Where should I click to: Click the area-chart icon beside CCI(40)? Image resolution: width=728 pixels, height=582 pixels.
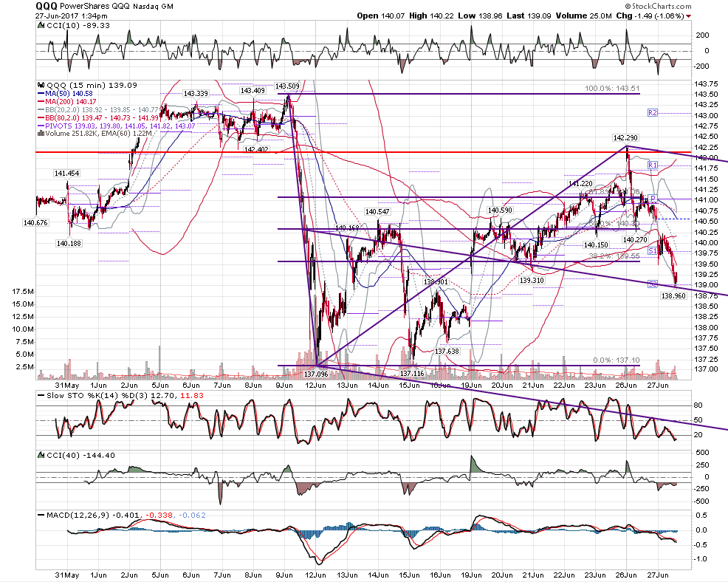coord(41,455)
